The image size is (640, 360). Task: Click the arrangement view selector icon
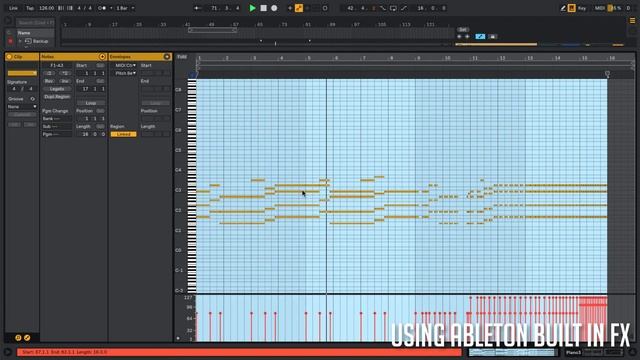(x=632, y=20)
